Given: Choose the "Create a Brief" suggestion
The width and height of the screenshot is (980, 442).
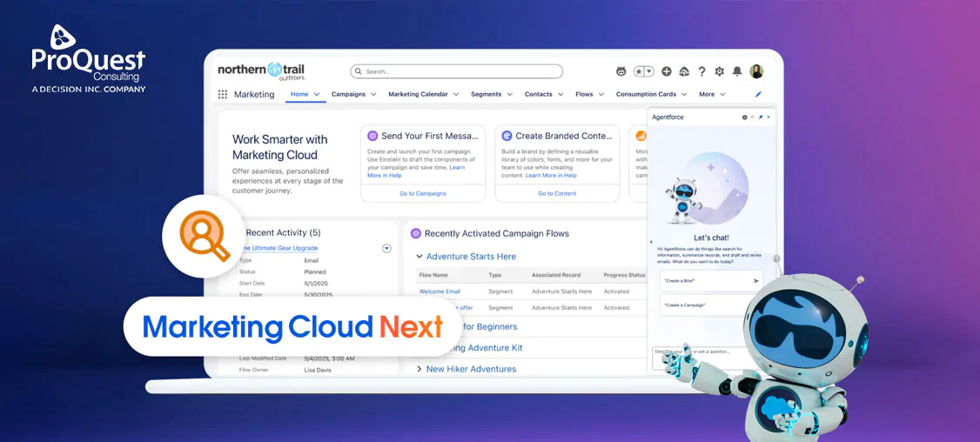Looking at the screenshot, I should [712, 281].
